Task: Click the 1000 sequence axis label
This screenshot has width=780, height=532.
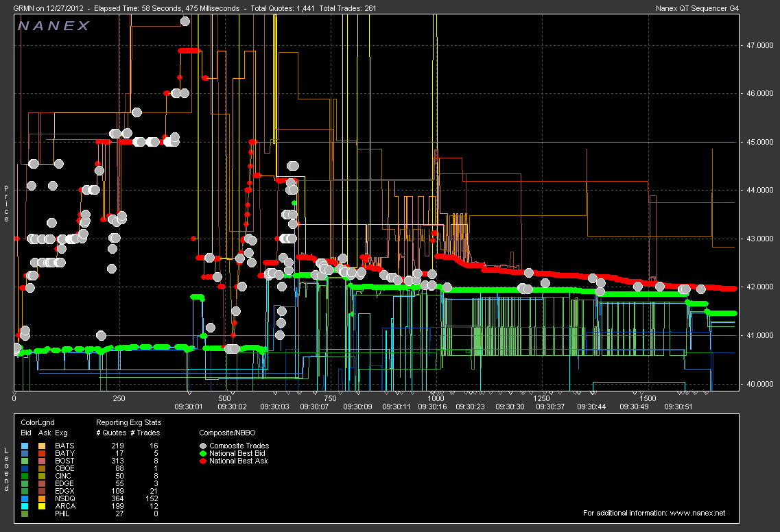Action: point(436,398)
